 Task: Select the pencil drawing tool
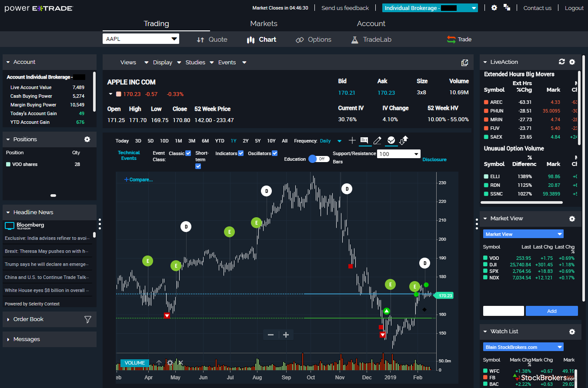377,140
